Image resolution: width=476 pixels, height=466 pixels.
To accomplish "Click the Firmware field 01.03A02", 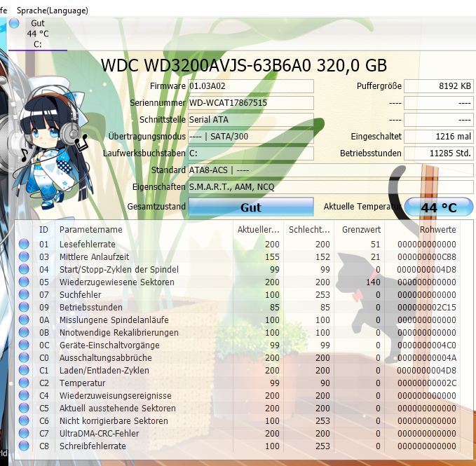I will pyautogui.click(x=251, y=86).
